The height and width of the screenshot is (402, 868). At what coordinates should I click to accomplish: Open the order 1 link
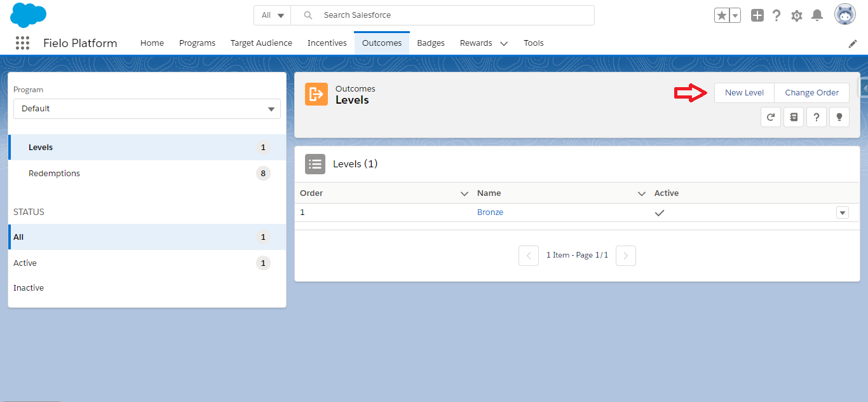click(x=302, y=212)
